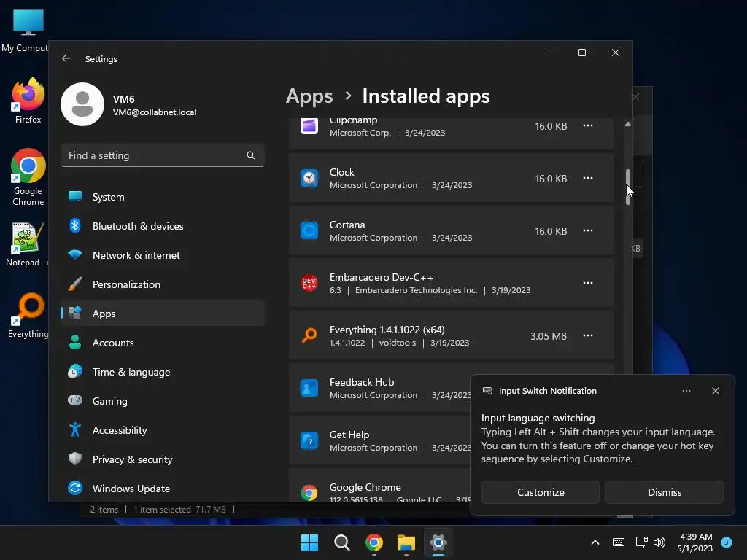Open more options for Embarcadero Dev-C++
Viewport: 747px width, 560px height.
[588, 283]
